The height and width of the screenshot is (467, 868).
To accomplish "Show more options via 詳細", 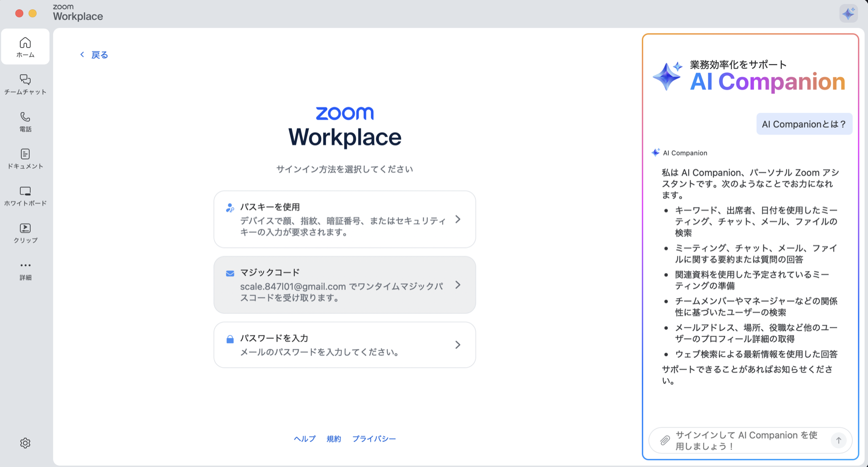I will pos(25,271).
